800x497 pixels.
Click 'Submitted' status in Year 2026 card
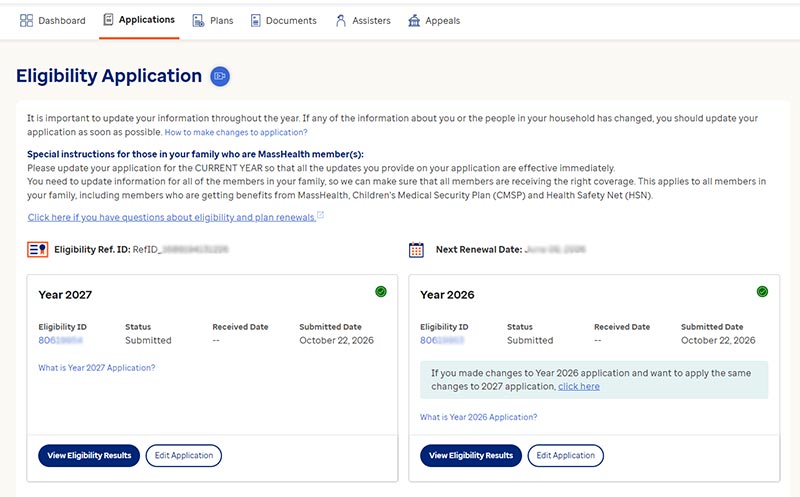530,340
